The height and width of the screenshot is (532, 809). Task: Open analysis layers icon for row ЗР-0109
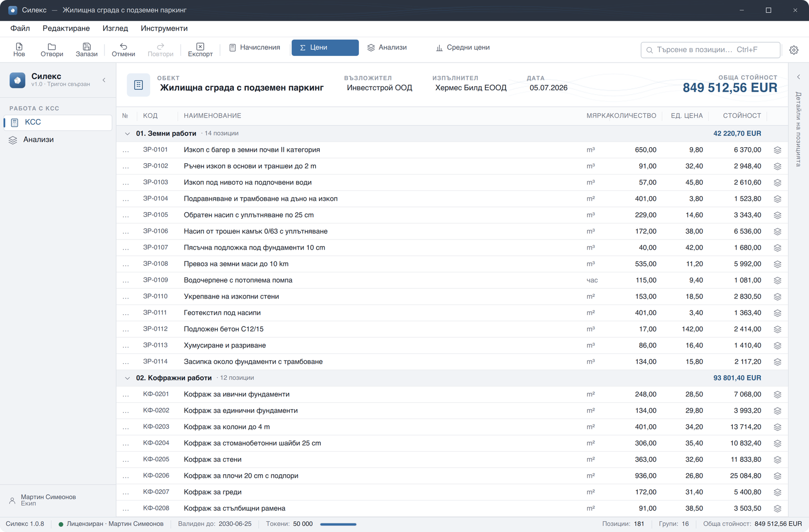pyautogui.click(x=777, y=280)
